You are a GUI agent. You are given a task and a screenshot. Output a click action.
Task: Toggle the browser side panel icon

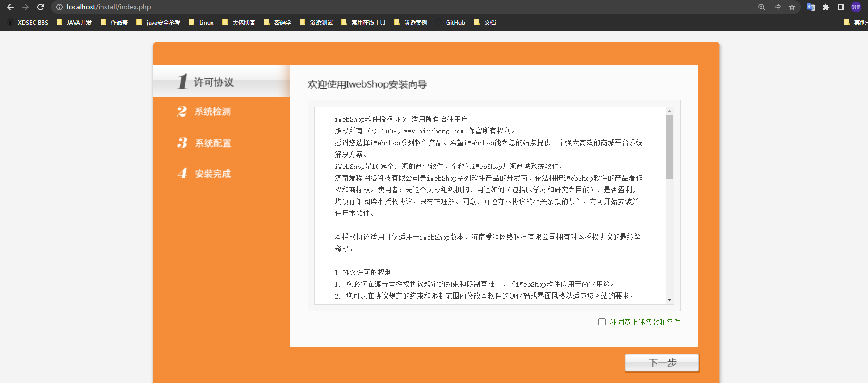841,7
